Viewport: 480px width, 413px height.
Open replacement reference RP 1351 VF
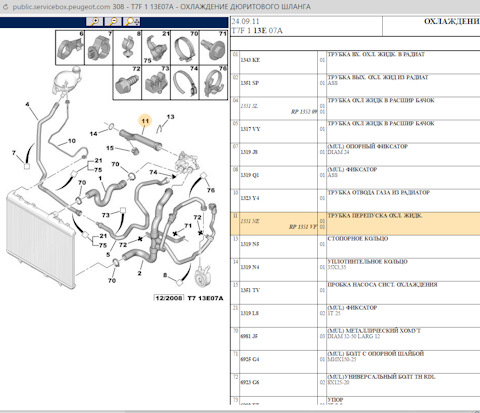(x=303, y=227)
